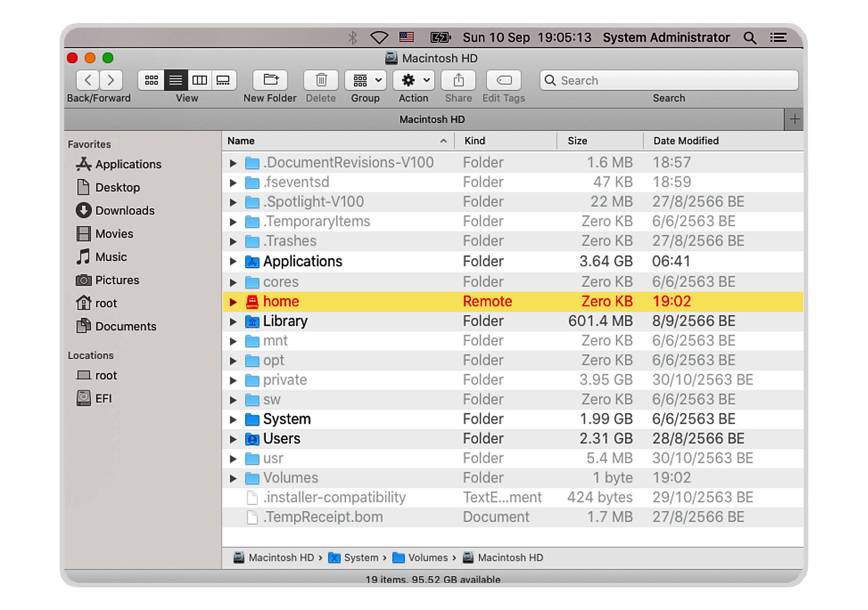Screen dimensions: 868x610
Task: Switch to gallery view
Action: 224,80
